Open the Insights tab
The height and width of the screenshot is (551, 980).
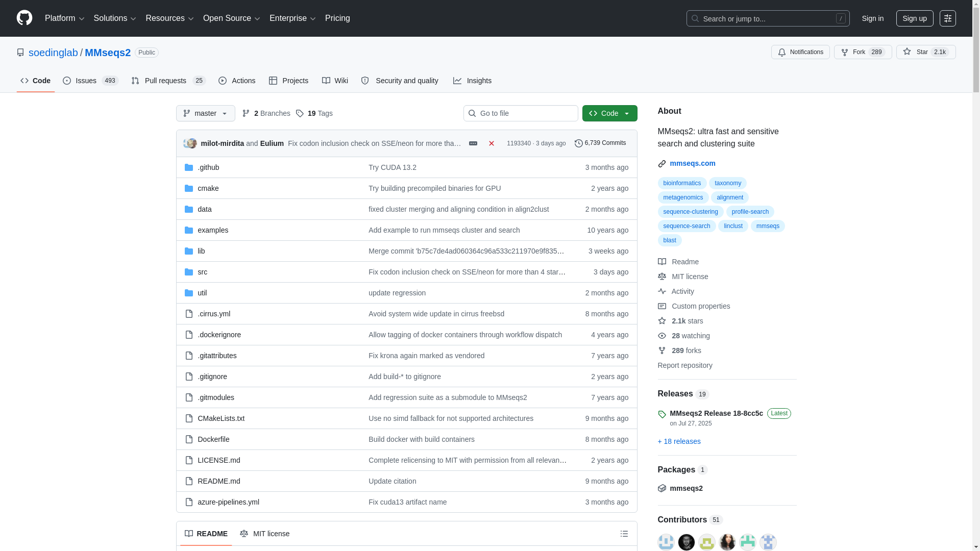tap(473, 81)
